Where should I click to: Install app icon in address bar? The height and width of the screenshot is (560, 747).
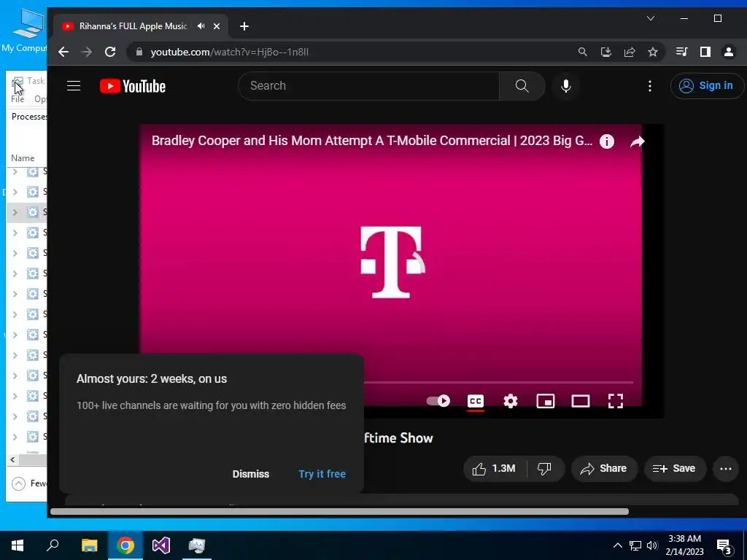606,52
